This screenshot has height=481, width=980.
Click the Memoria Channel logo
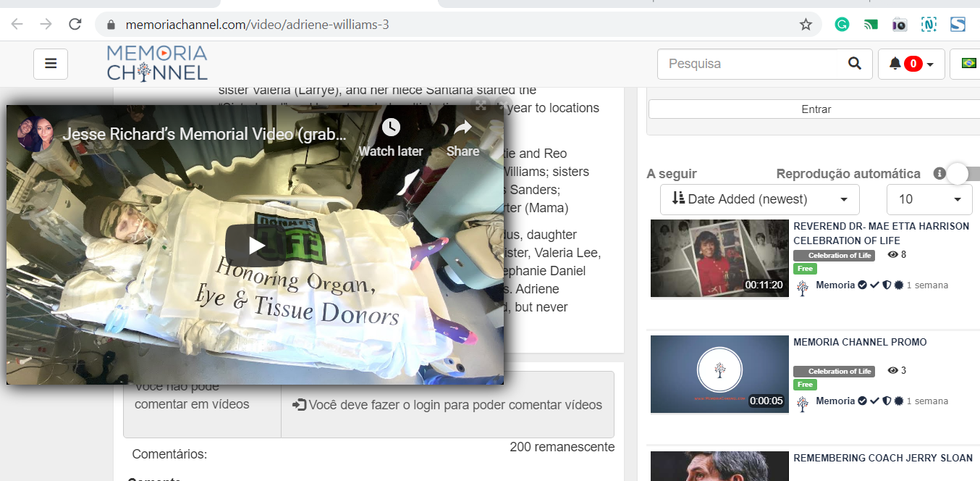(157, 62)
